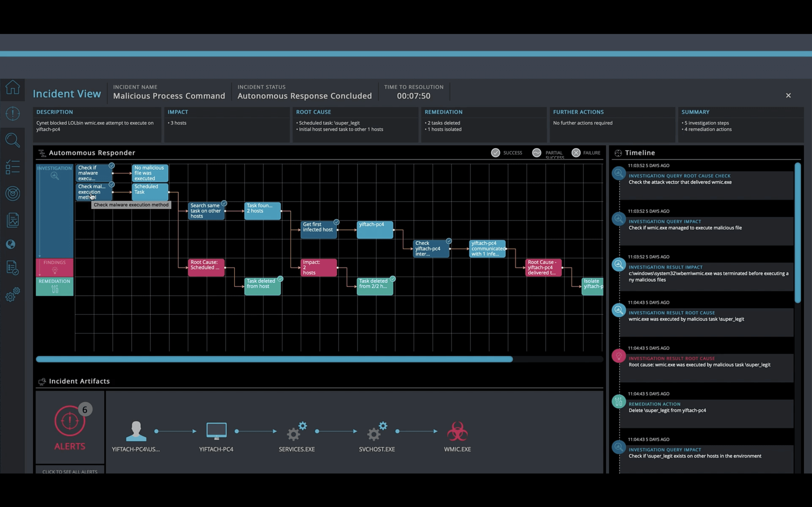Click the Timeline clock icon
This screenshot has height=507, width=812.
[x=617, y=152]
